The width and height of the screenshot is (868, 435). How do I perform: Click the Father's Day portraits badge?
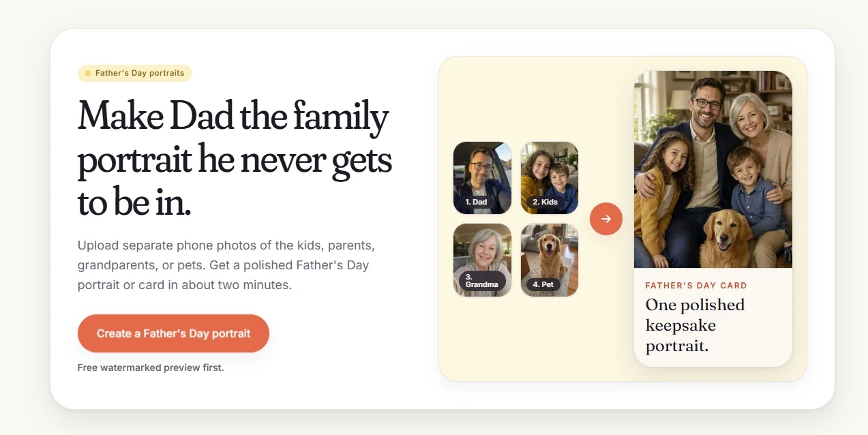[135, 73]
